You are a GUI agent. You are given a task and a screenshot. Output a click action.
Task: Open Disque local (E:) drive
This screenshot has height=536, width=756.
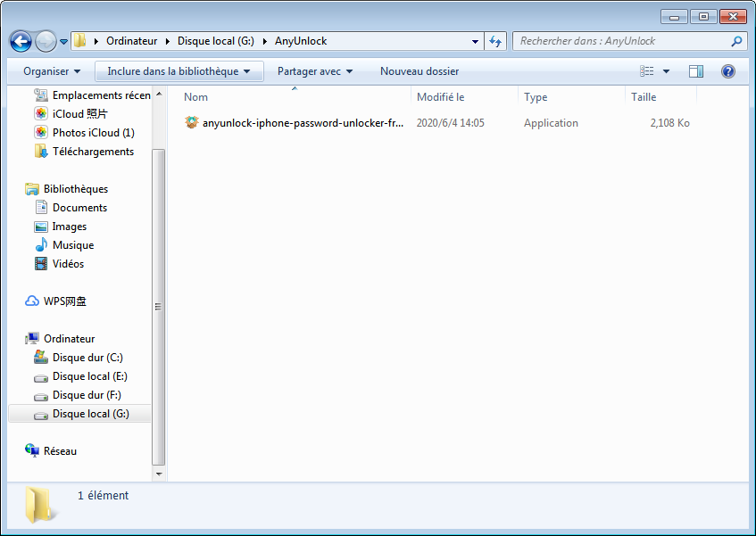[89, 376]
